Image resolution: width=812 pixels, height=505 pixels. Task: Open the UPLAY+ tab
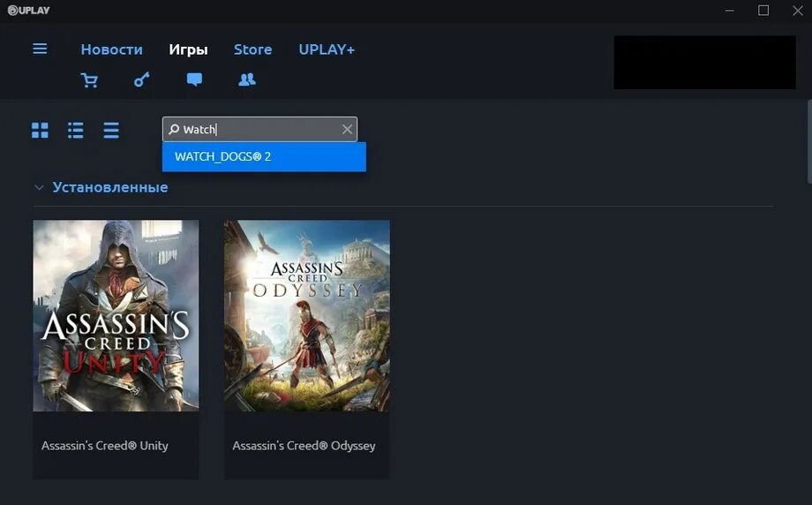tap(327, 49)
